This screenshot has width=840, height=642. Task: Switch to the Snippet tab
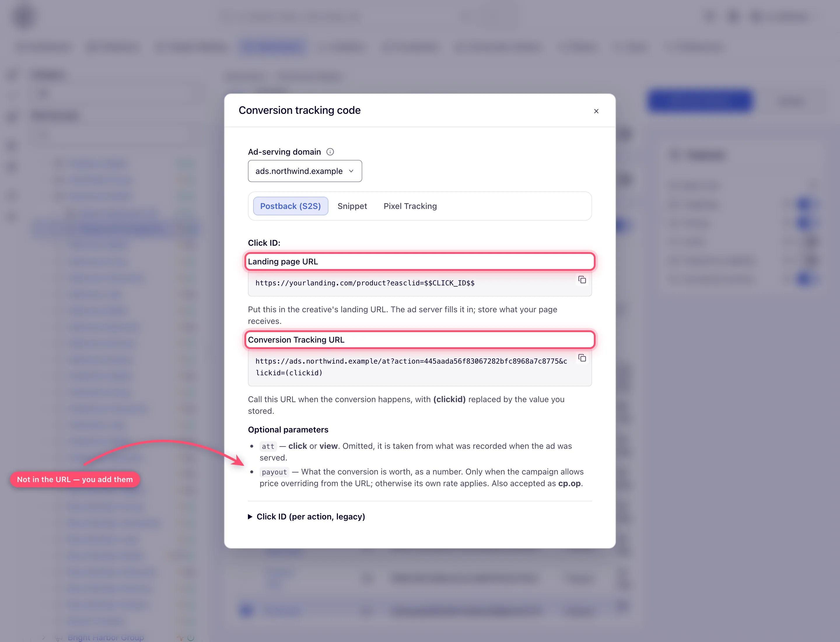click(352, 206)
